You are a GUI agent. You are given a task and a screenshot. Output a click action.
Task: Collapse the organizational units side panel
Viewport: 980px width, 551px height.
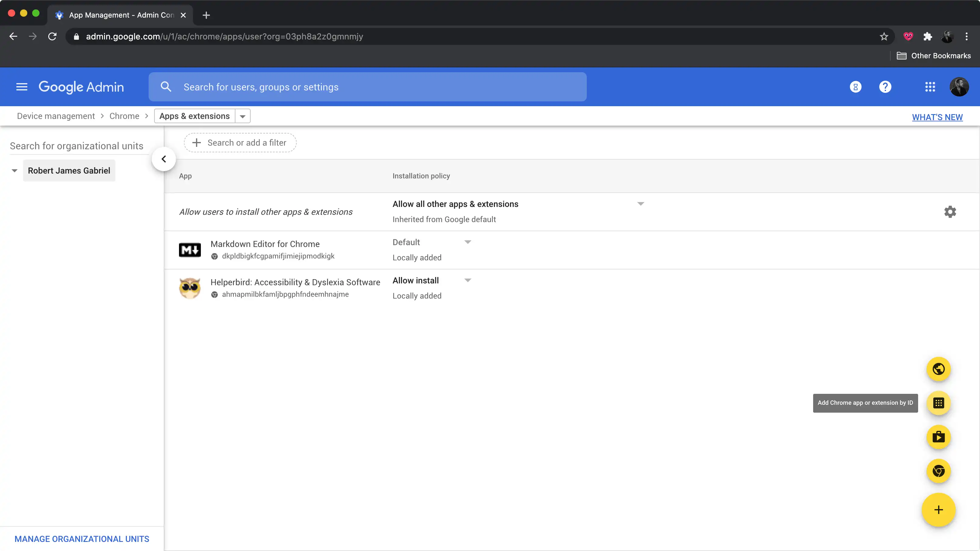(164, 159)
